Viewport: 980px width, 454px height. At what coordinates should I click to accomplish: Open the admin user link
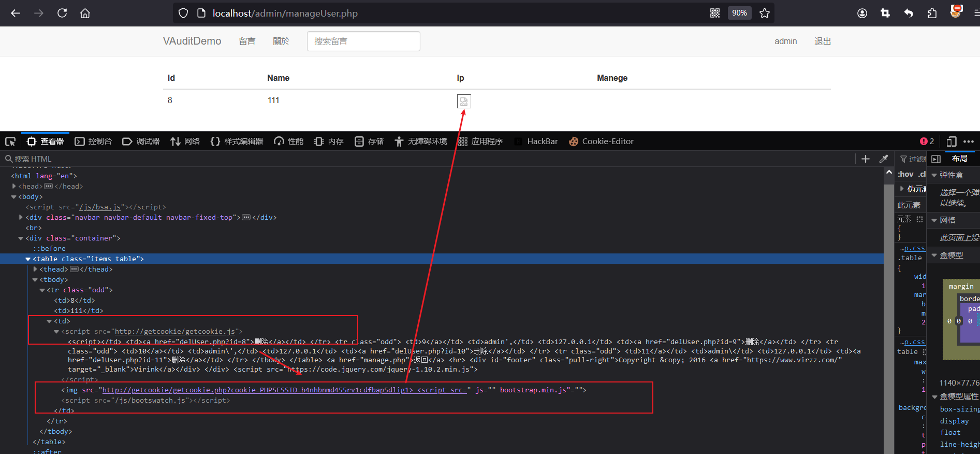[x=785, y=41]
